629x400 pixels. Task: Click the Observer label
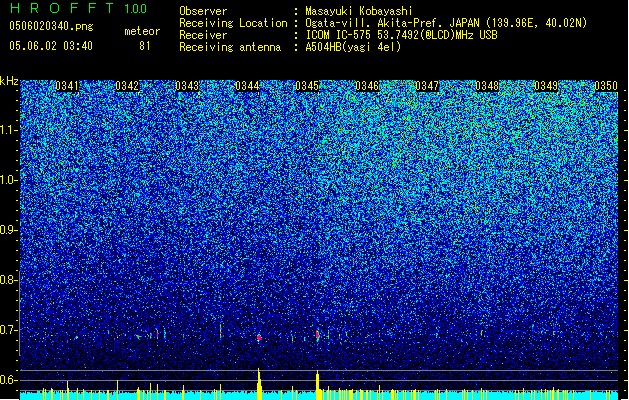point(203,11)
